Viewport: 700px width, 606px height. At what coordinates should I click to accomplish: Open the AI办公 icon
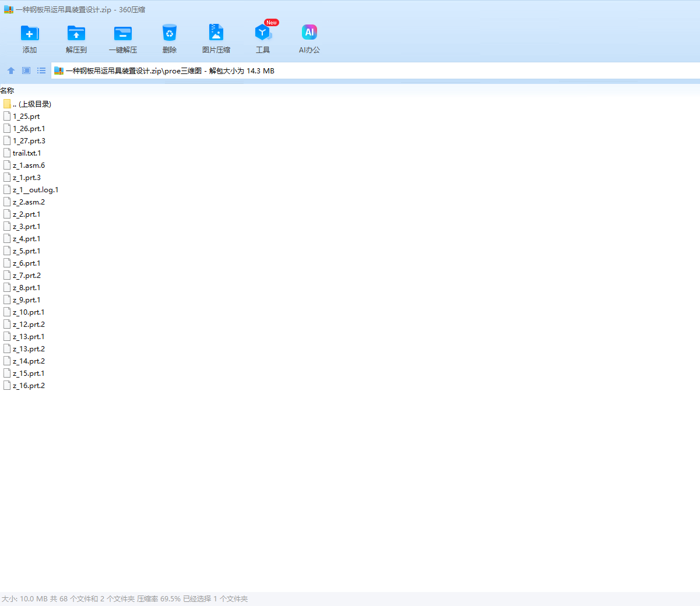[309, 33]
